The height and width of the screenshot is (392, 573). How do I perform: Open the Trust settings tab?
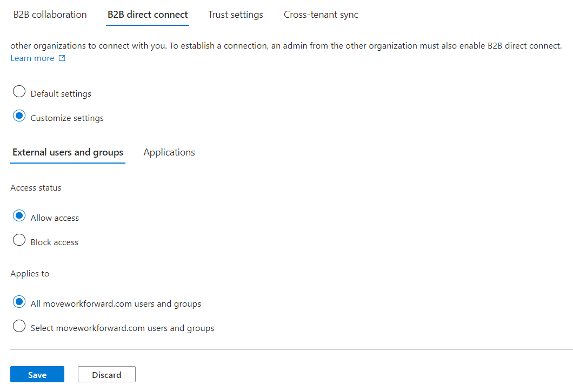(235, 15)
